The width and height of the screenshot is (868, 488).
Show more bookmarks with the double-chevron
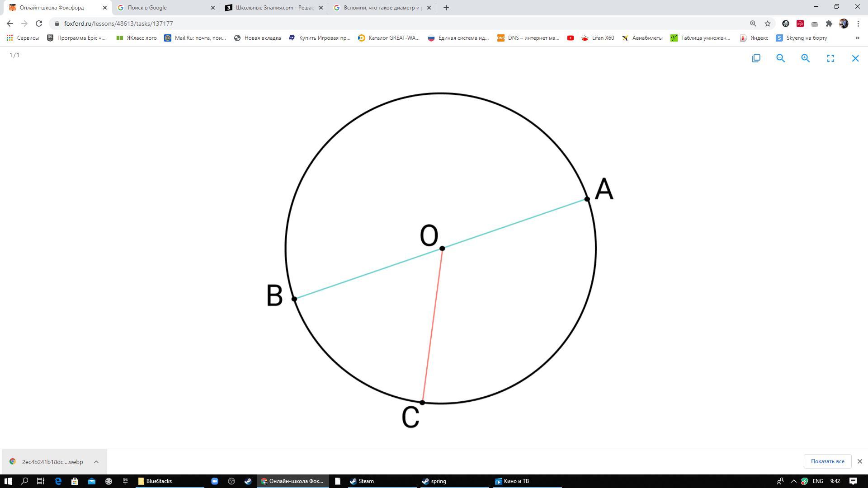[x=857, y=38]
